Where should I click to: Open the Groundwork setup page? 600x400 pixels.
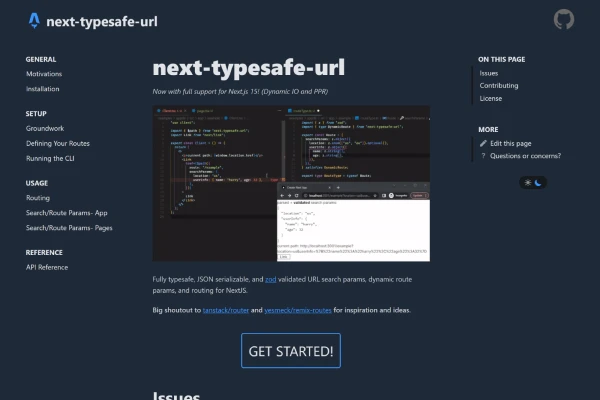45,129
